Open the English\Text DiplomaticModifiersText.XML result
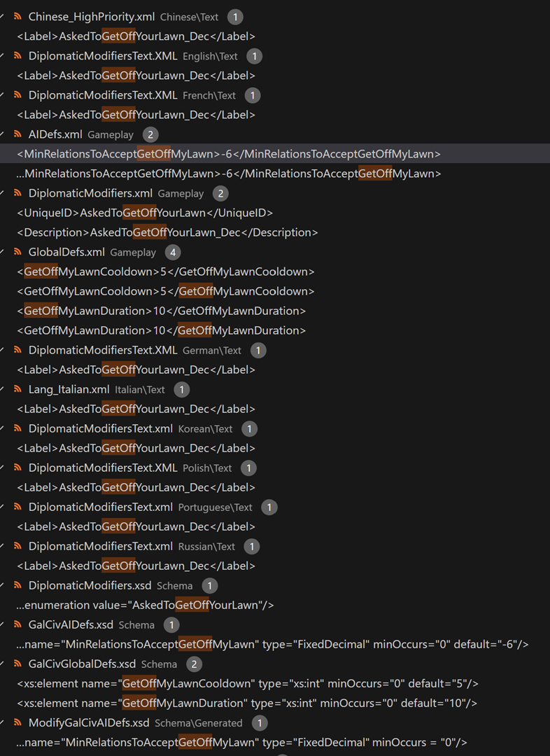 point(275,56)
